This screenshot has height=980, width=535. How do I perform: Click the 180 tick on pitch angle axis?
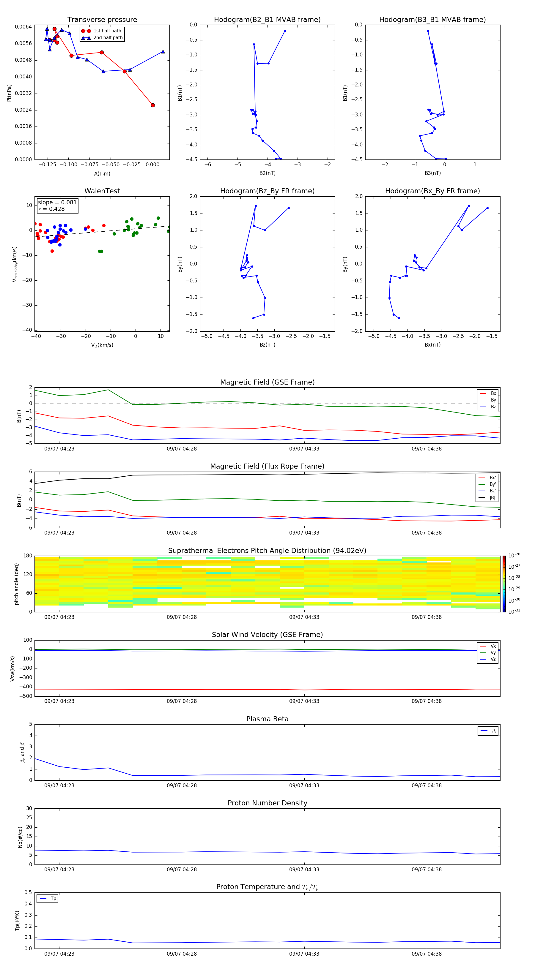(28, 556)
